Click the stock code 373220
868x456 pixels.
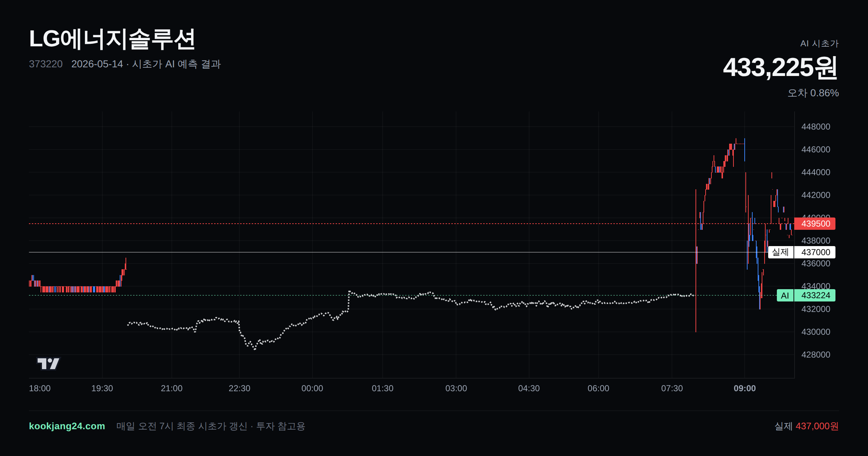46,64
